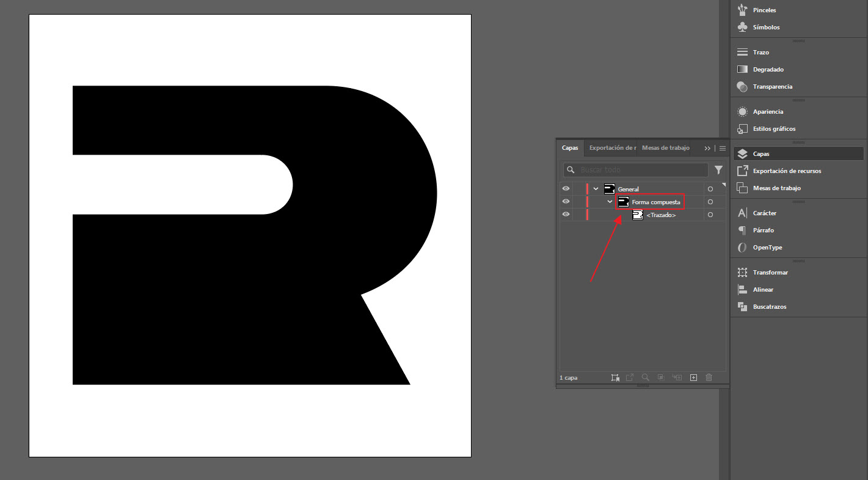Open the Transformar panel

point(798,273)
